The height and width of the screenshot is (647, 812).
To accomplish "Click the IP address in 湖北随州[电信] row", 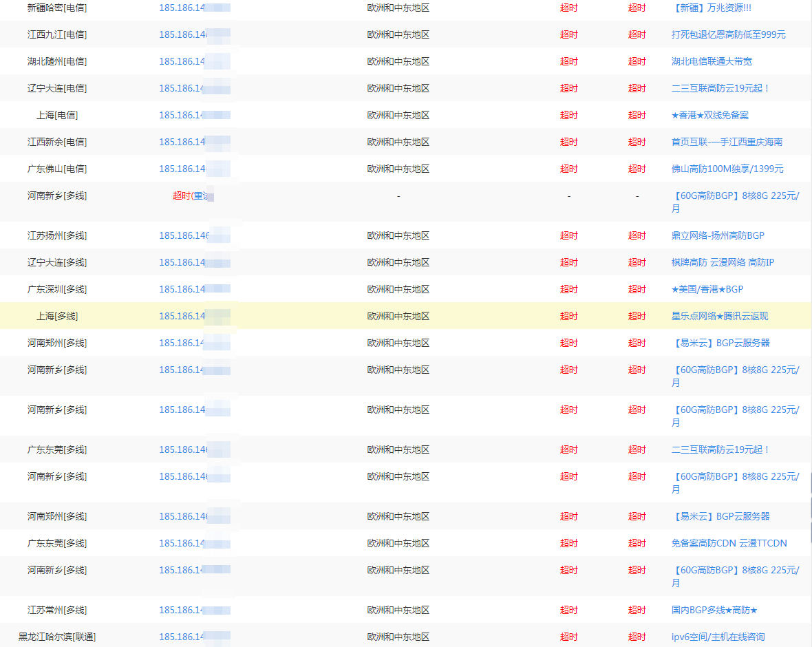I will (195, 62).
